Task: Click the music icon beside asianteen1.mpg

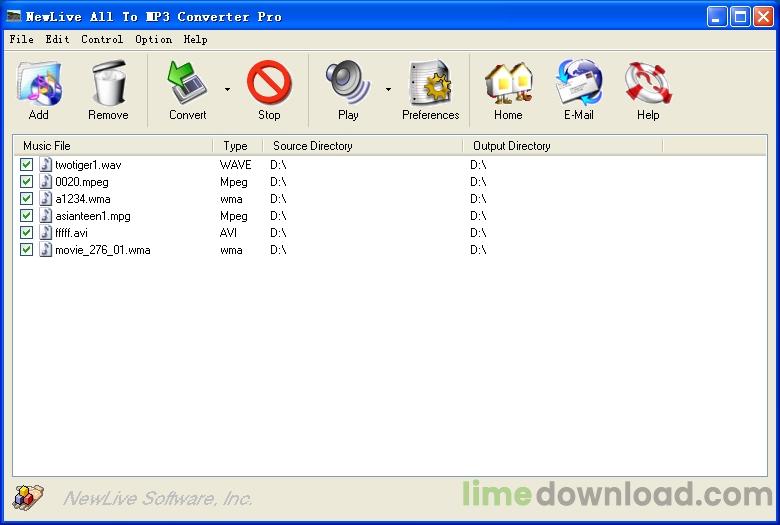Action: 46,215
